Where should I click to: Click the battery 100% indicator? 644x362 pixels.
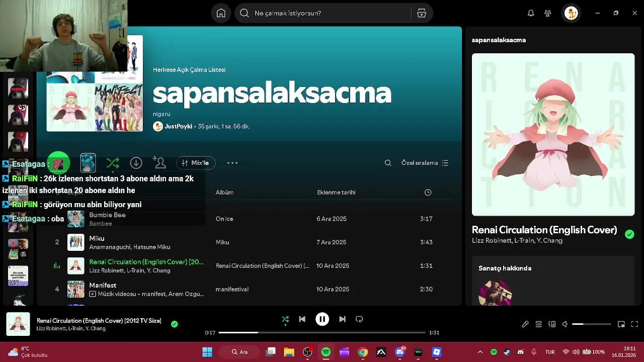(x=594, y=352)
